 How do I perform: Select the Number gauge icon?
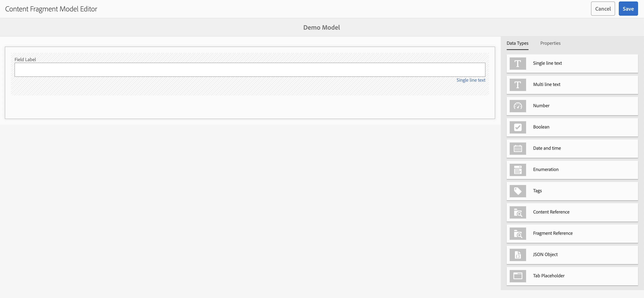tap(518, 106)
